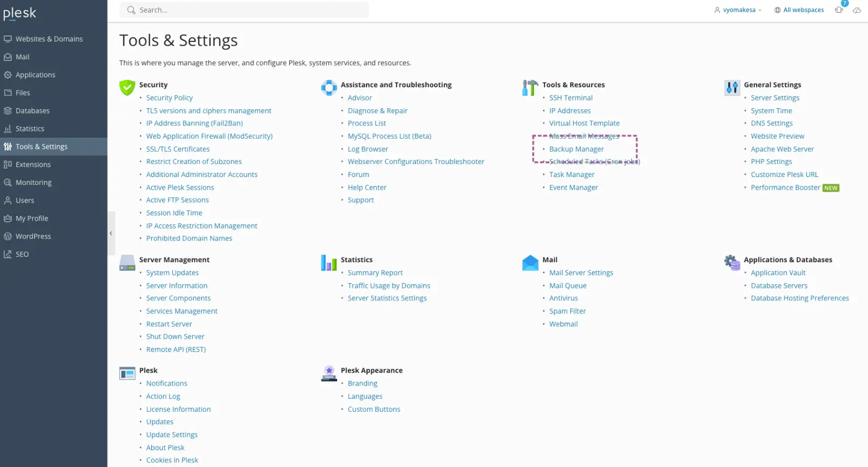Open Performance Booster
This screenshot has height=467, width=868.
(x=786, y=188)
